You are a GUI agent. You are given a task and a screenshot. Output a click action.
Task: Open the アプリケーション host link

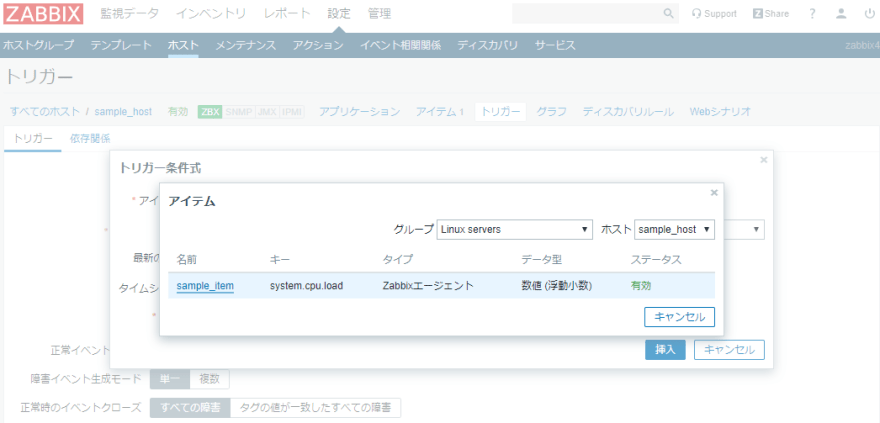(x=359, y=112)
